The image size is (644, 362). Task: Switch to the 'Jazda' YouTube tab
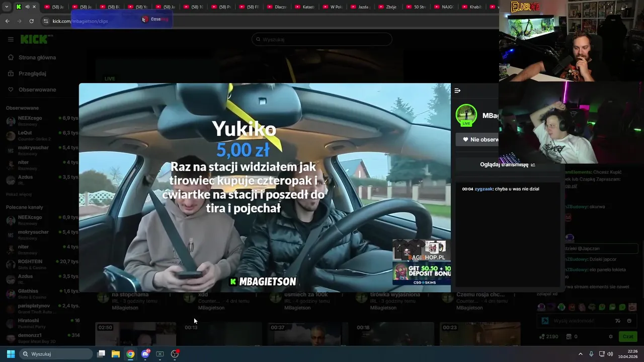(x=360, y=7)
